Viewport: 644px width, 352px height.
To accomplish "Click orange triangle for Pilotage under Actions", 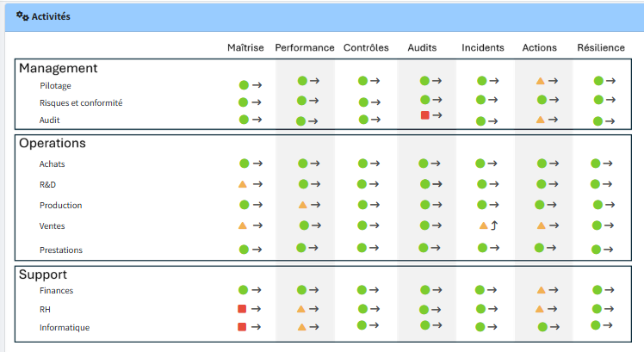I will pos(541,81).
